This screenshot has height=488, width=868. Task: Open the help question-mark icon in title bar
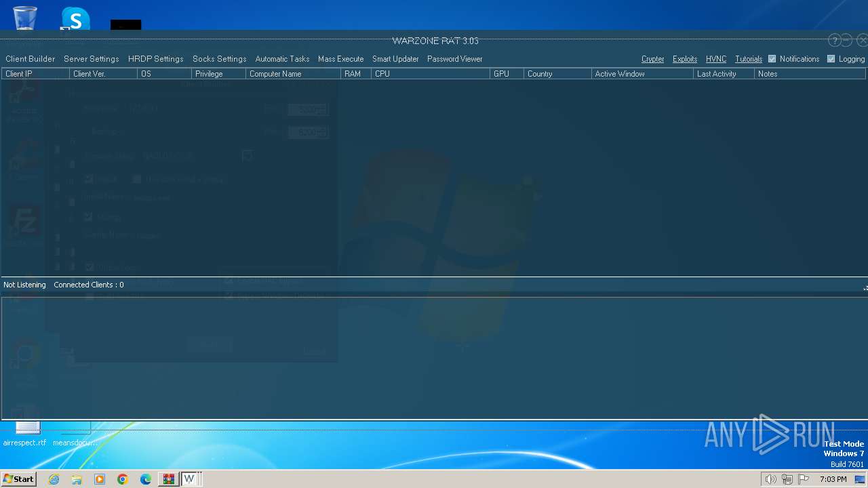tap(835, 41)
